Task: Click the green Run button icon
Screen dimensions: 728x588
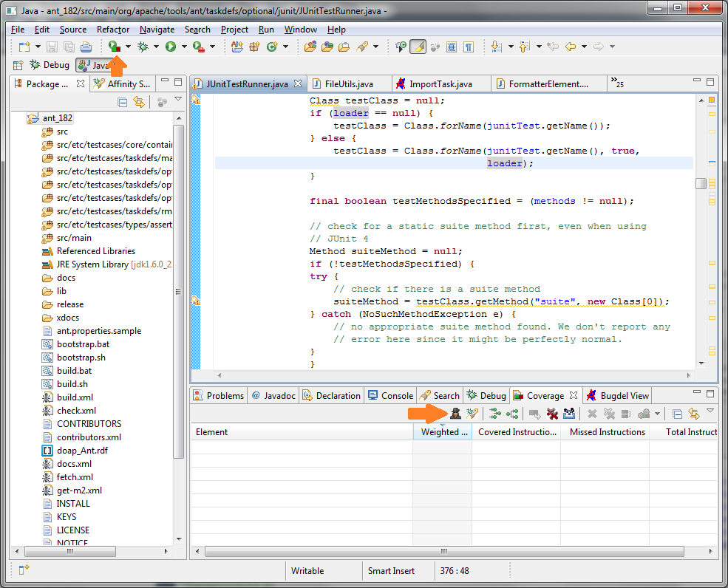Action: point(171,47)
